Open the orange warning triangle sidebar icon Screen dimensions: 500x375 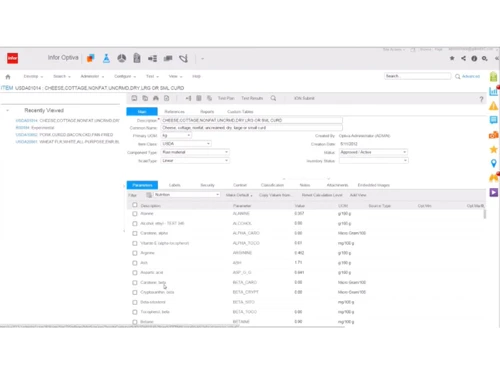point(493,106)
